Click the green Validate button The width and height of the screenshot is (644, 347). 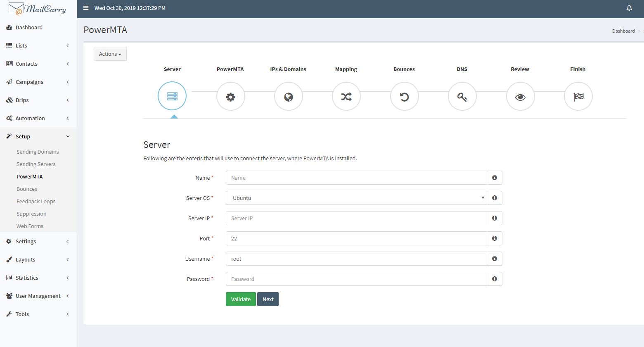point(241,299)
